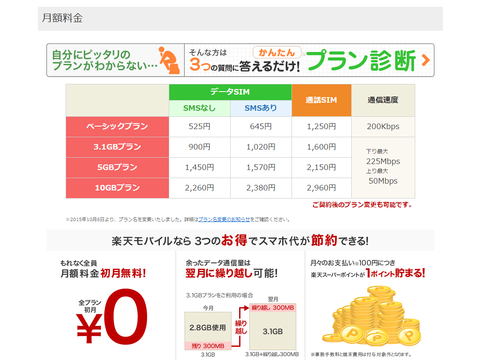The height and width of the screenshot is (360, 480).
Task: Click the orange arrow on プラン診断 banner
Action: tap(425, 60)
